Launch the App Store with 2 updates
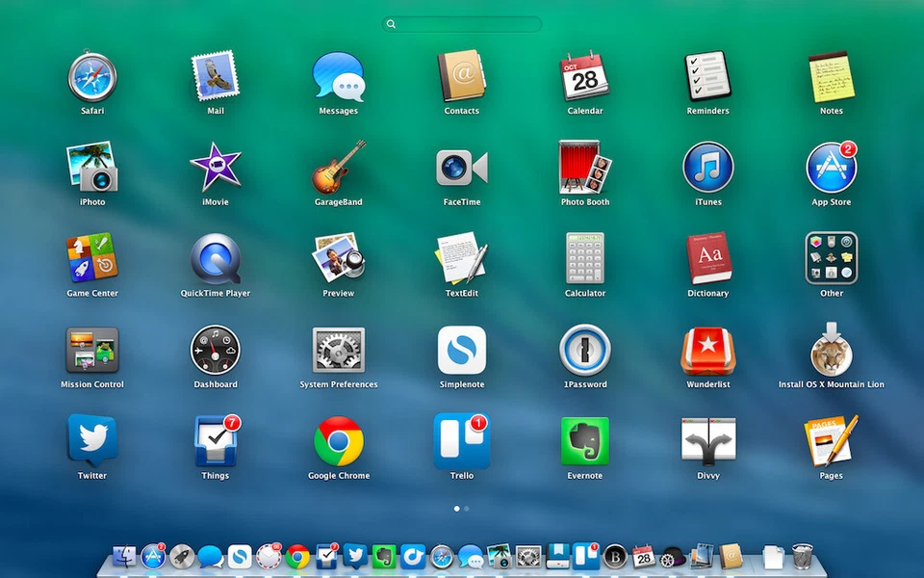This screenshot has width=924, height=578. point(831,169)
